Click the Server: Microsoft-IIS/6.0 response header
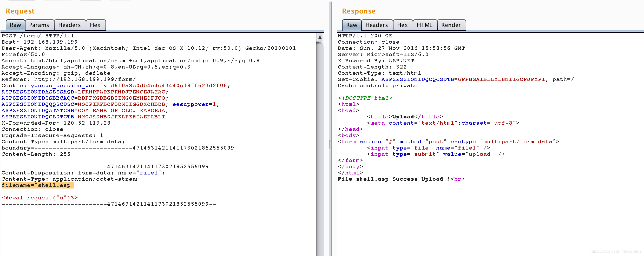The height and width of the screenshot is (256, 644). pyautogui.click(x=383, y=54)
